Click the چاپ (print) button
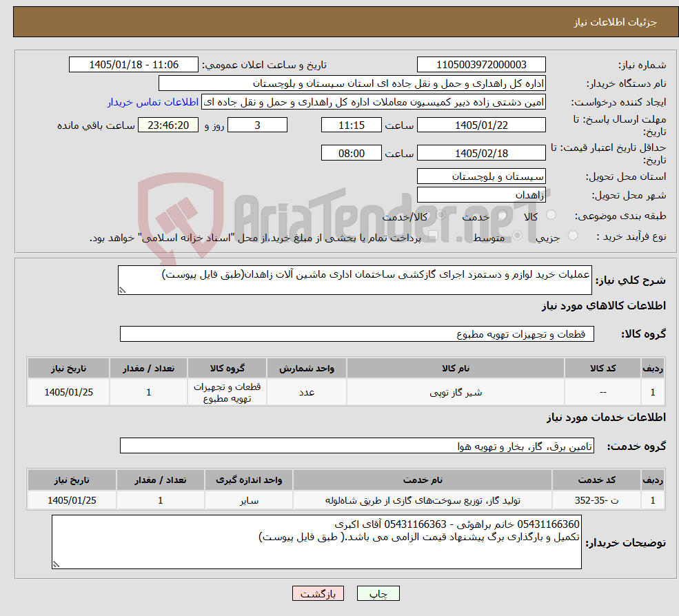 tap(378, 593)
